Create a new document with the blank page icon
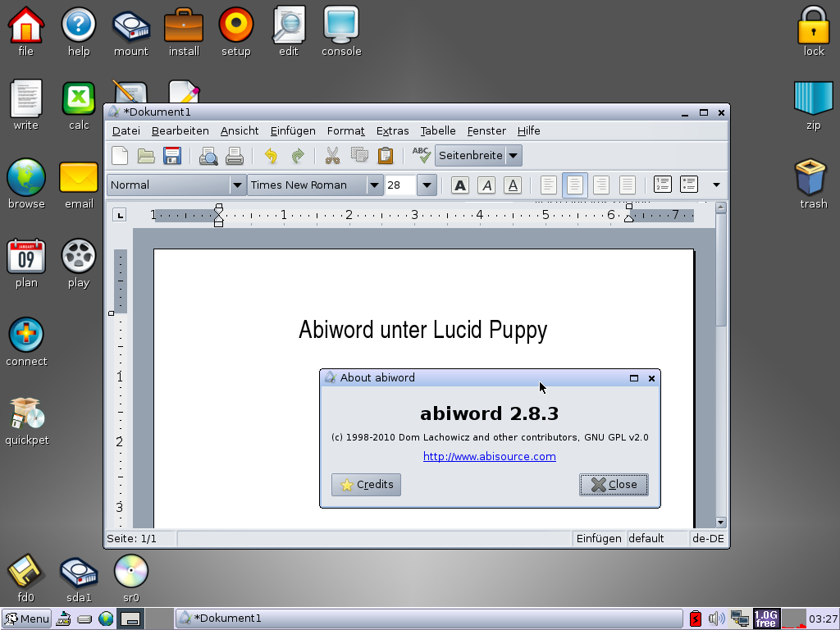The image size is (840, 630). coord(120,156)
